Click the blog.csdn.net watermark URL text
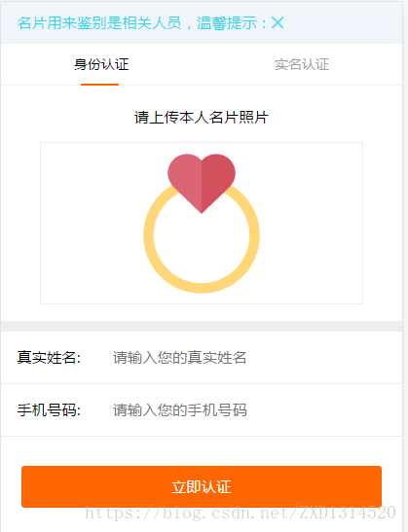 point(241,513)
